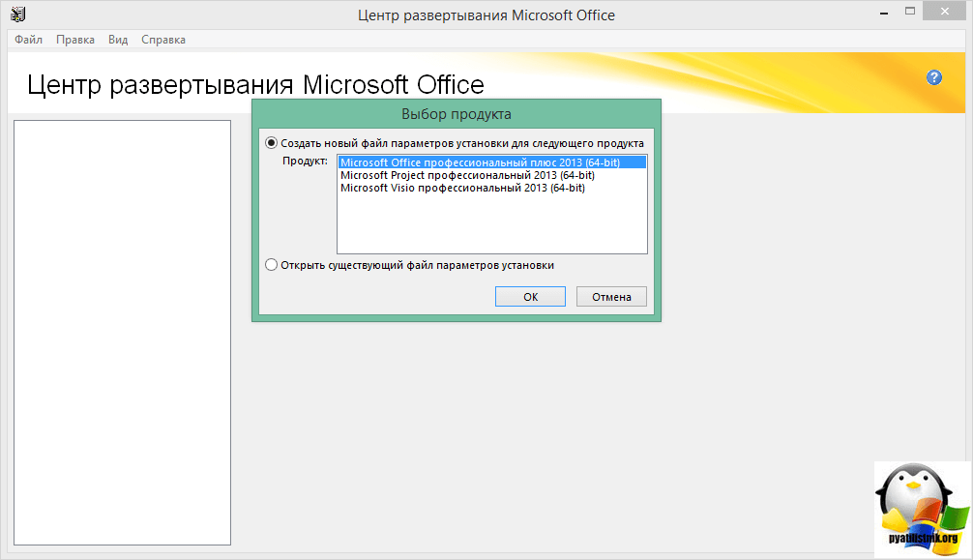Pick Microsoft Project профессиональный 2013 from list
This screenshot has width=973, height=560.
467,175
